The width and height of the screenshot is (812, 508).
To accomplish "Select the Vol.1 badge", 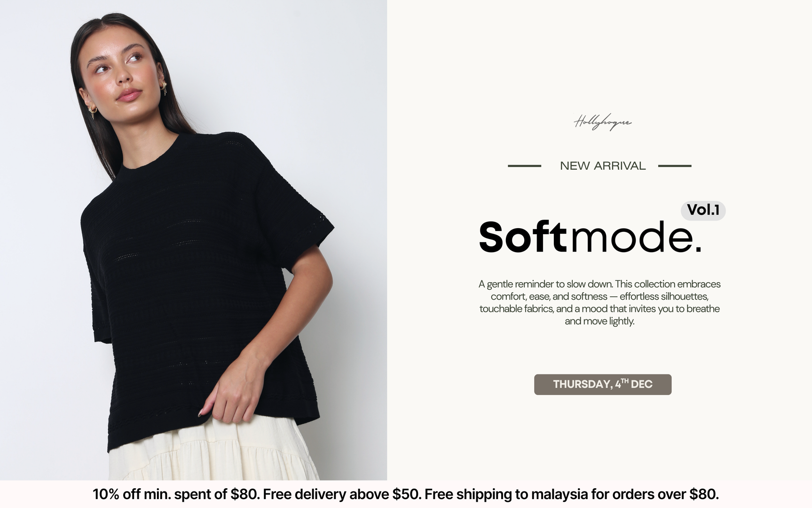I will pos(703,210).
